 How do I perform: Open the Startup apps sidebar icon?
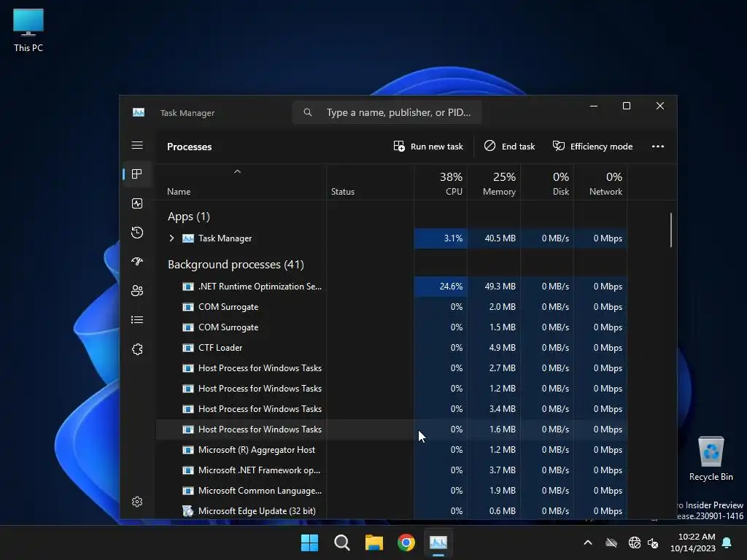tap(137, 262)
